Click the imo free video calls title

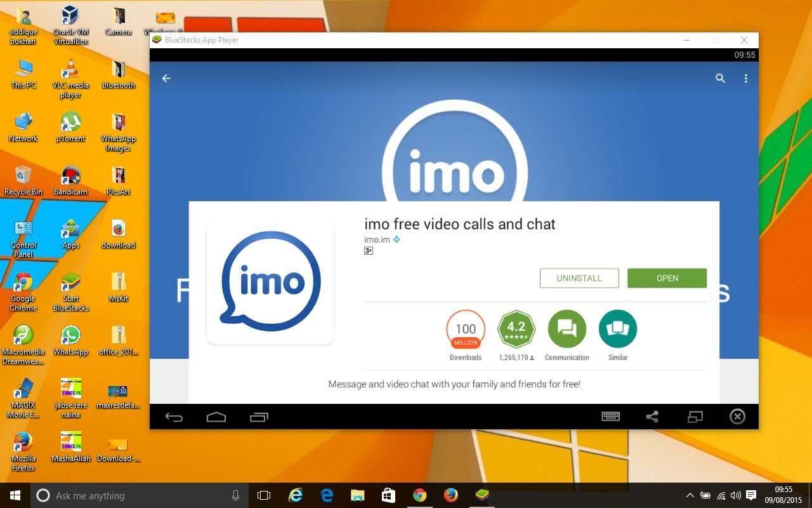[x=460, y=224]
